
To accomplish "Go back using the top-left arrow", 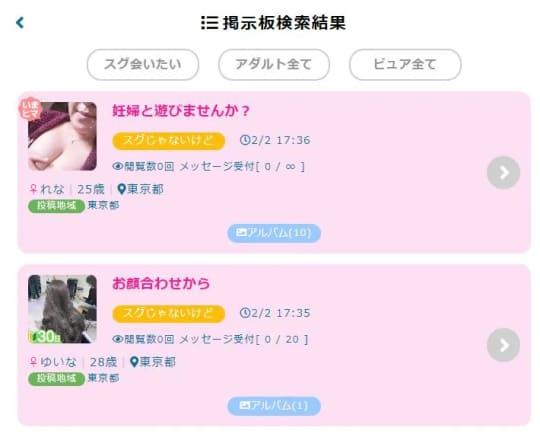I will point(20,23).
